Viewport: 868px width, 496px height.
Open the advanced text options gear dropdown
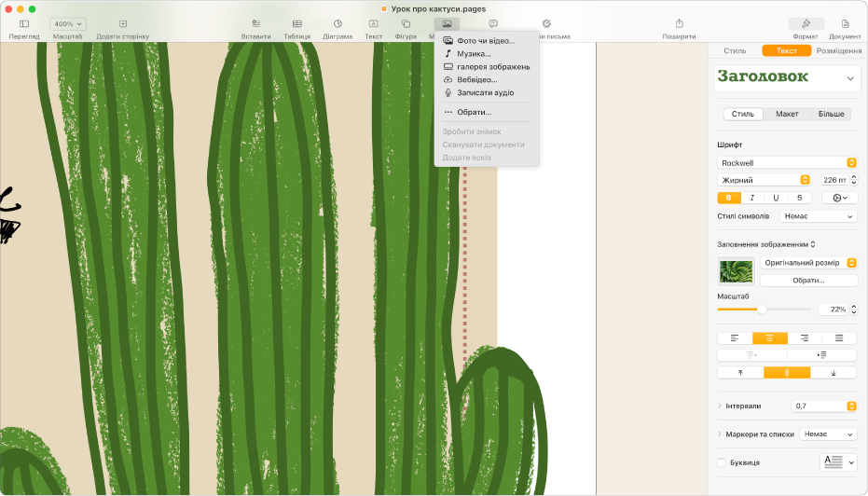point(840,198)
